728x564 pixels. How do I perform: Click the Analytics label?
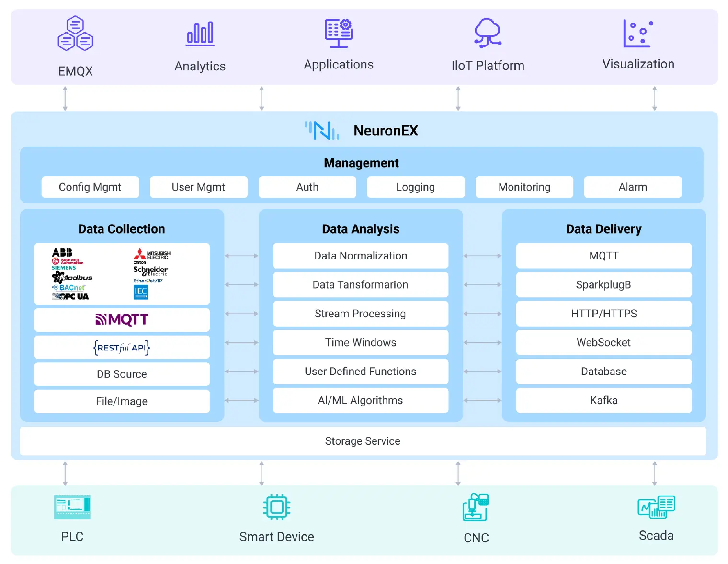point(200,66)
